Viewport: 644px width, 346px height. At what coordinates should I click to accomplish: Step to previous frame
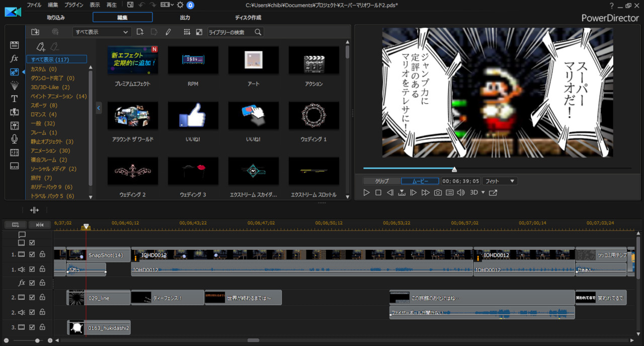(390, 192)
